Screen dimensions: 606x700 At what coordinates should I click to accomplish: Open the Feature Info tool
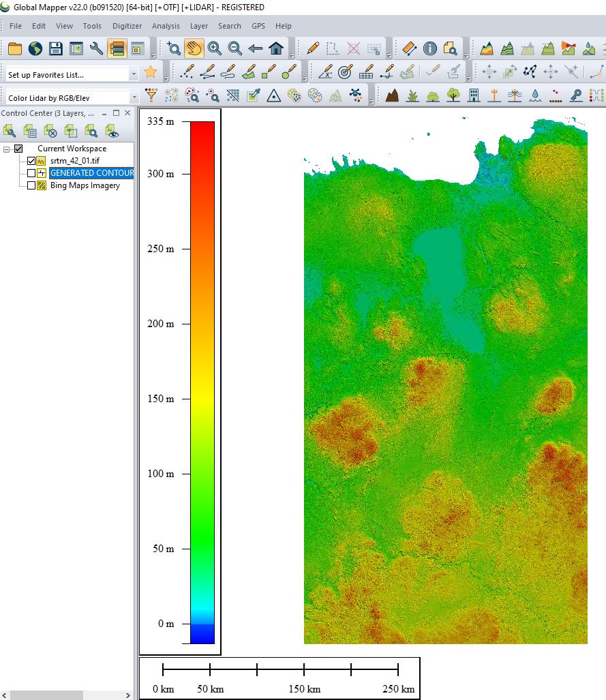(430, 48)
